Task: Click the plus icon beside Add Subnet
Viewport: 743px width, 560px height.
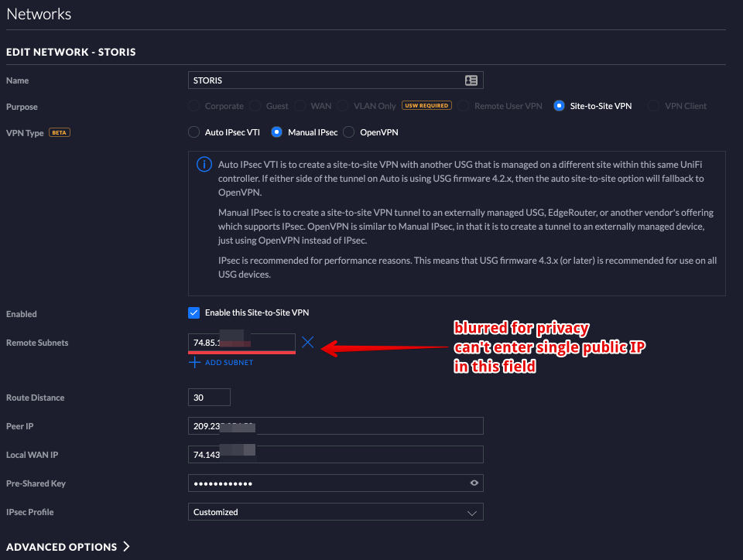Action: coord(194,362)
